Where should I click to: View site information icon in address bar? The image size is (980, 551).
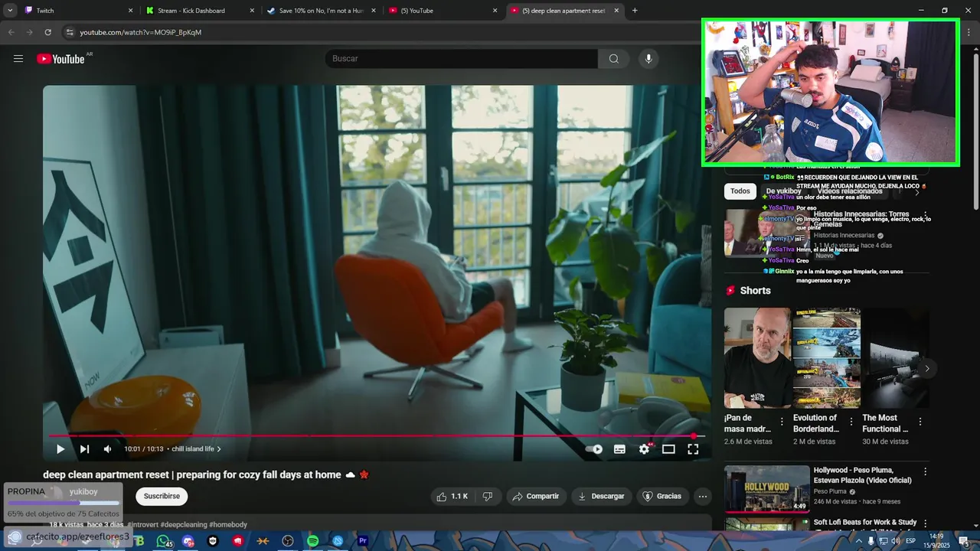coord(70,32)
